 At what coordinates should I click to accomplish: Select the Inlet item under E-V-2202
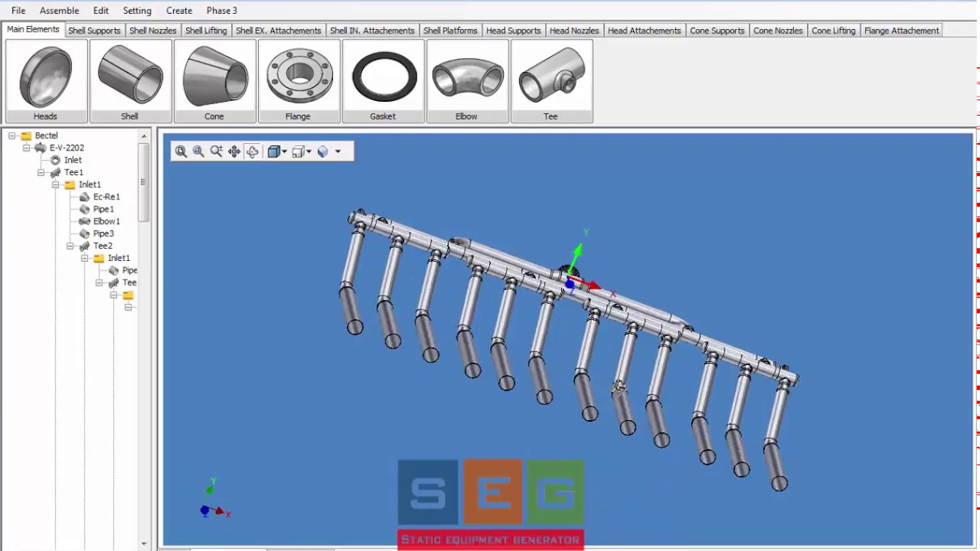coord(73,160)
